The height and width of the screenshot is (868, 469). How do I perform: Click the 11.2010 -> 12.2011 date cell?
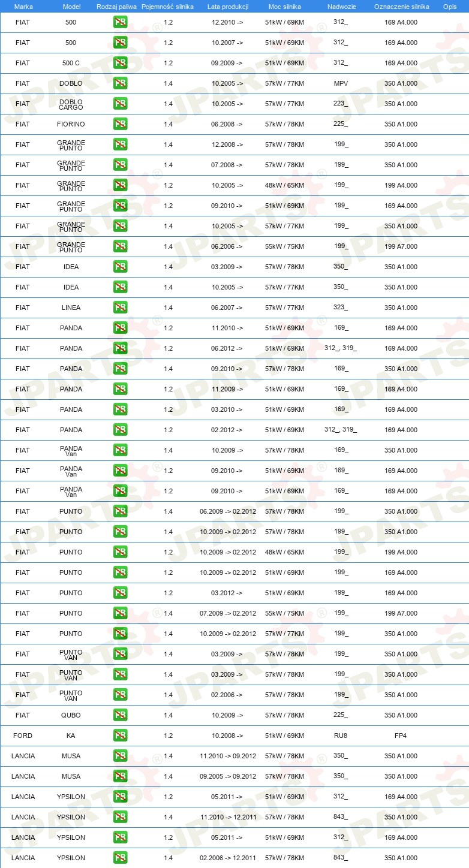[228, 817]
